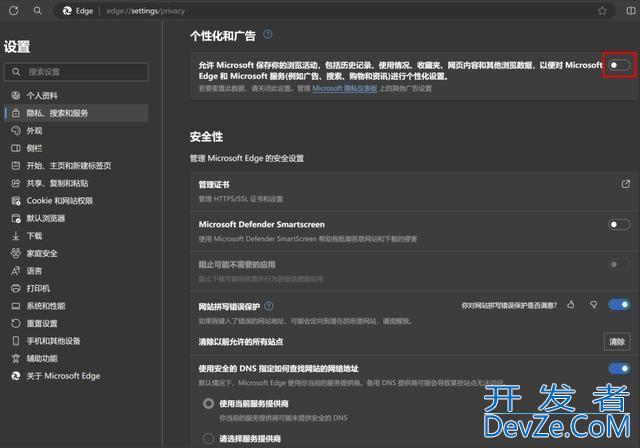Click the 开始、主页和新建标签页 icon
Viewport: 640px width, 448px height.
point(16,166)
